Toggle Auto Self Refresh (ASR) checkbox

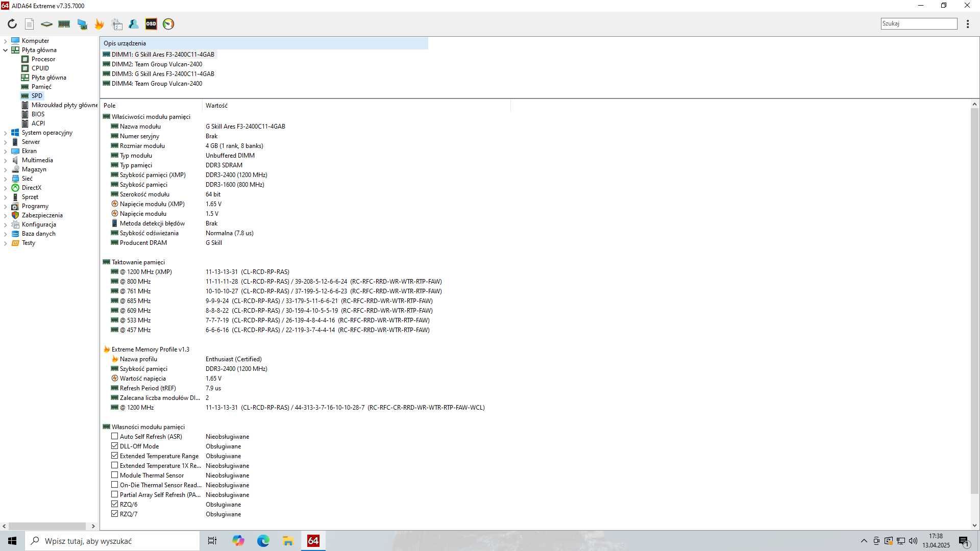(114, 436)
